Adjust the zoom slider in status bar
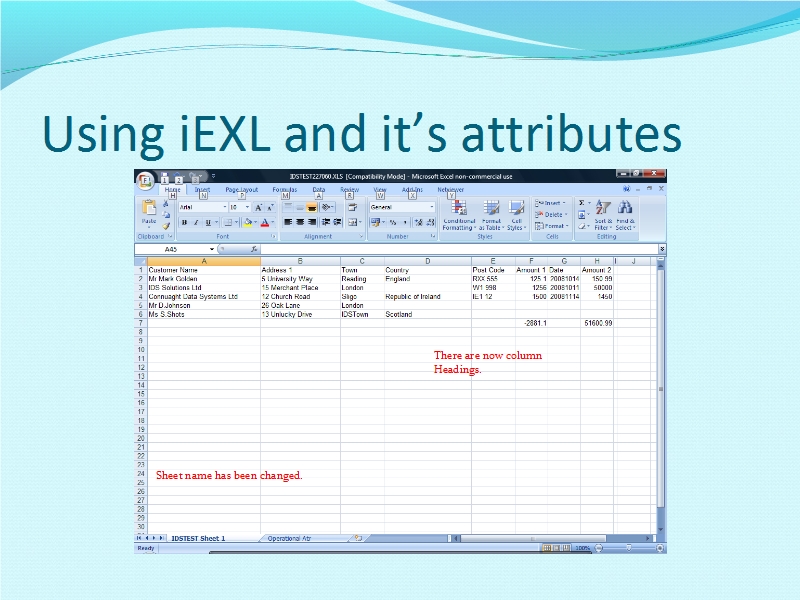Viewport: 800px width, 600px height. [x=627, y=548]
